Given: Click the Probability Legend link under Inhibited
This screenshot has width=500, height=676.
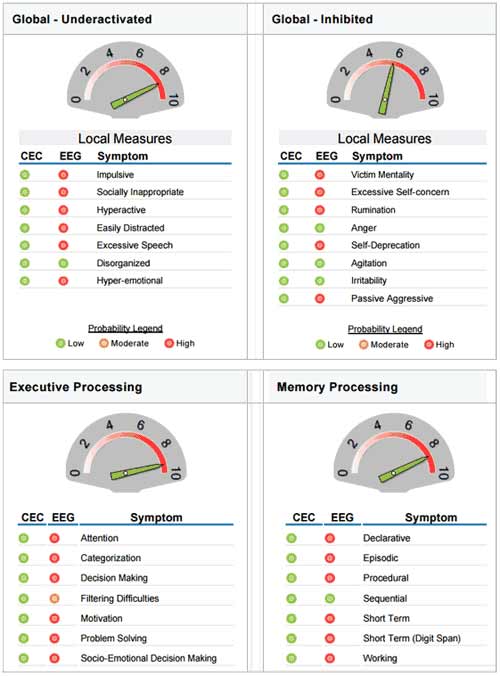Looking at the screenshot, I should [x=385, y=329].
